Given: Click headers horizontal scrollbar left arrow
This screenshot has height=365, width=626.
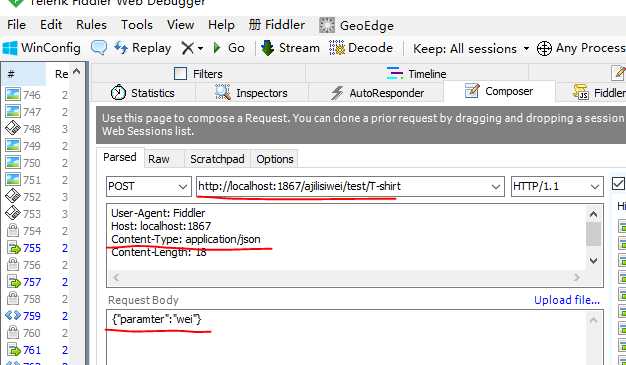Looking at the screenshot, I should tap(116, 277).
